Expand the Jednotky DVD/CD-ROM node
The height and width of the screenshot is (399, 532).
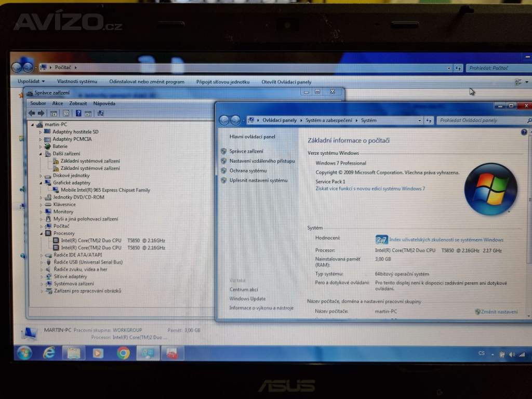click(x=41, y=197)
